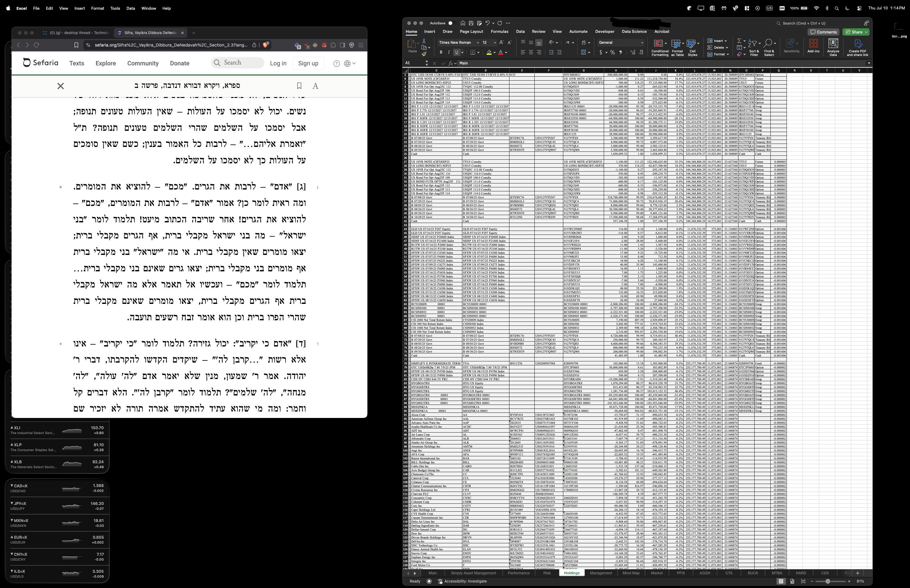Image resolution: width=910 pixels, height=588 pixels.
Task: Click the Increase Indent icon
Action: [x=559, y=52]
